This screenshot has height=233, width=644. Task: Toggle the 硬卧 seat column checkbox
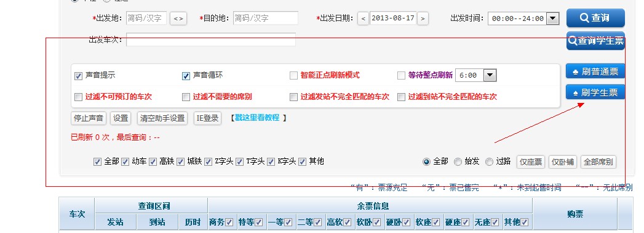pyautogui.click(x=407, y=223)
